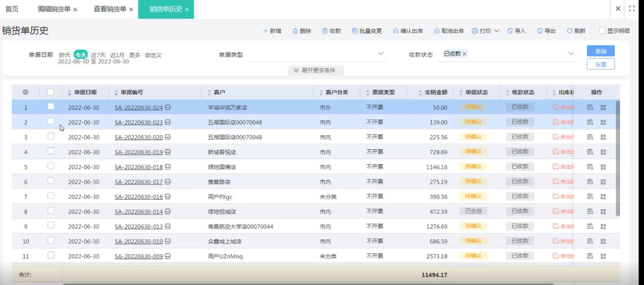The width and height of the screenshot is (644, 285).
Task: Click the blue 查询 button
Action: point(600,51)
